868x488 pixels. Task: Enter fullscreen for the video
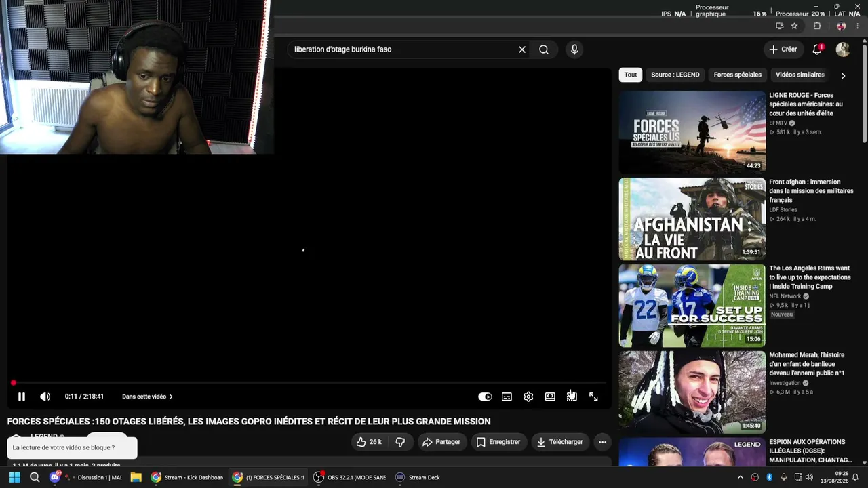tap(593, 396)
